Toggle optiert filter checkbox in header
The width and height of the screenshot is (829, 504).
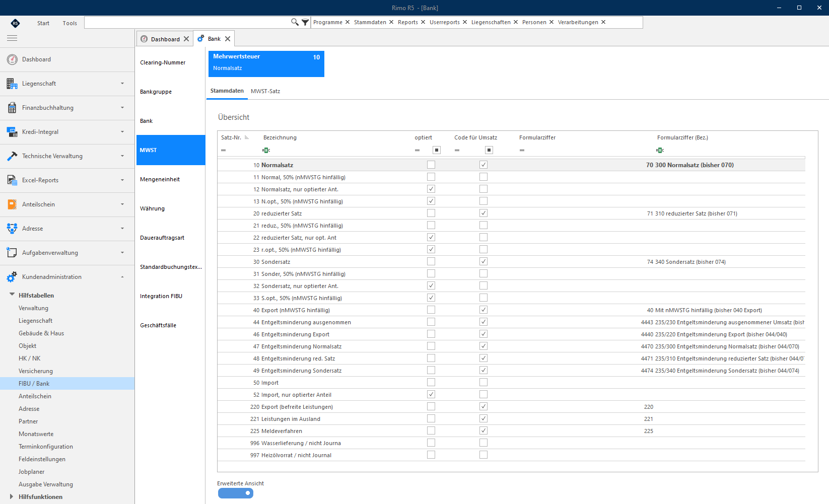437,150
